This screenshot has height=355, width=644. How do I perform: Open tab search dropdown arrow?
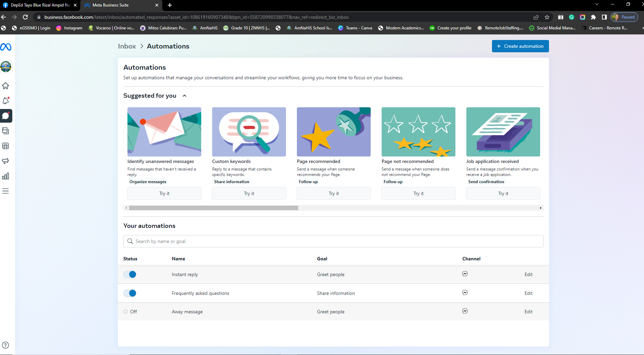tap(597, 4)
